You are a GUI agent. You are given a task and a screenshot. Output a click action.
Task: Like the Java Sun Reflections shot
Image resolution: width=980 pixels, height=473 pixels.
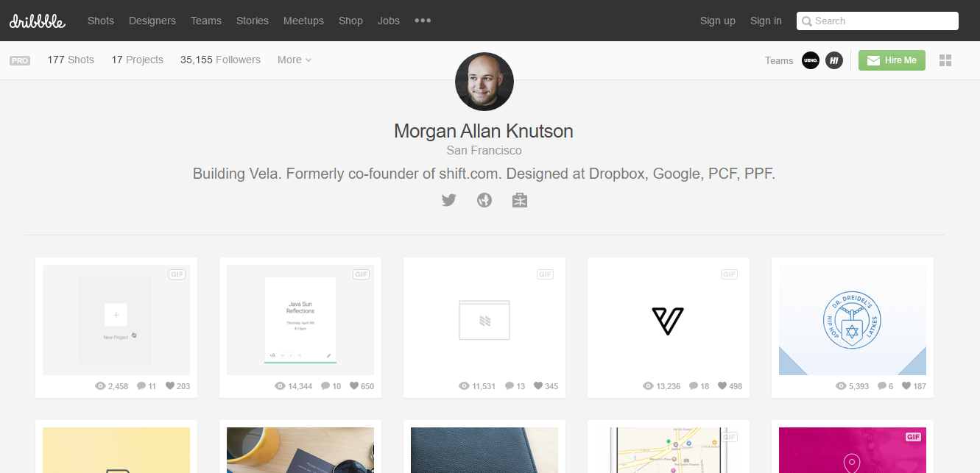point(355,385)
